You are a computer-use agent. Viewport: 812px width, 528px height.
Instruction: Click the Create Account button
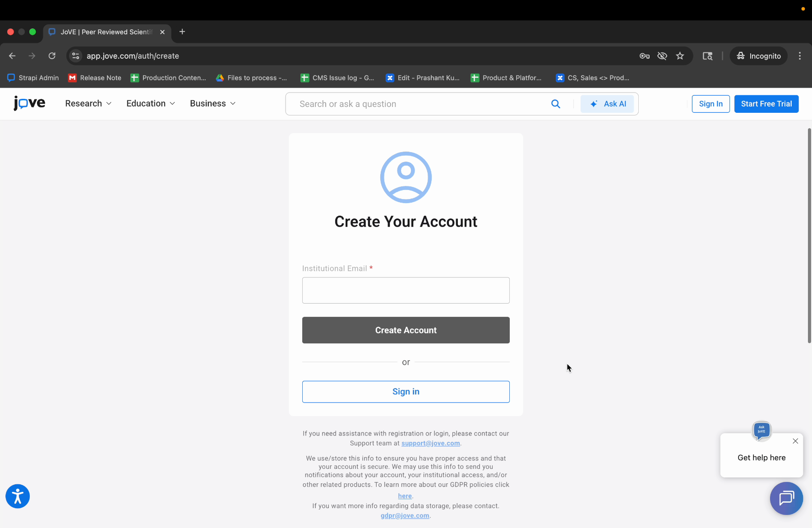tap(406, 330)
